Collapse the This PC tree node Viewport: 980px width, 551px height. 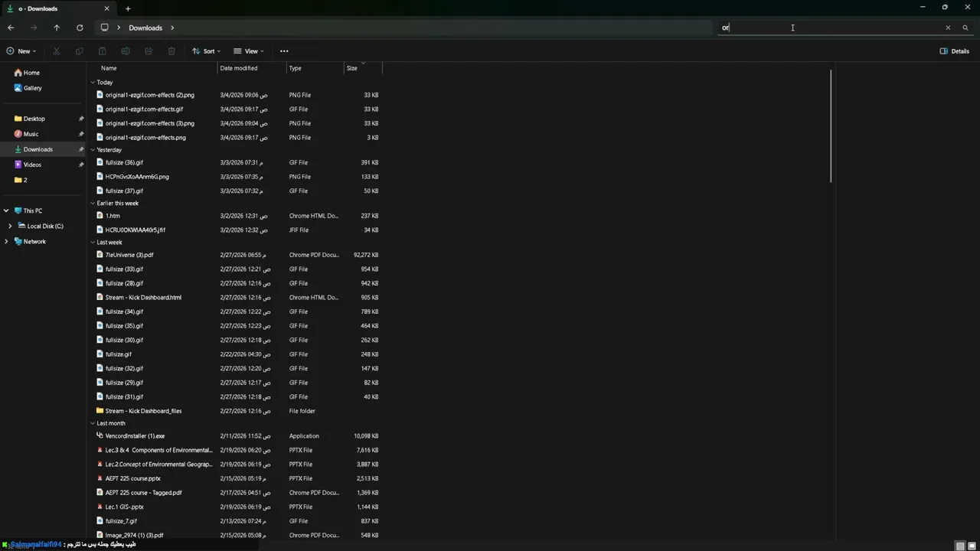[x=6, y=210]
